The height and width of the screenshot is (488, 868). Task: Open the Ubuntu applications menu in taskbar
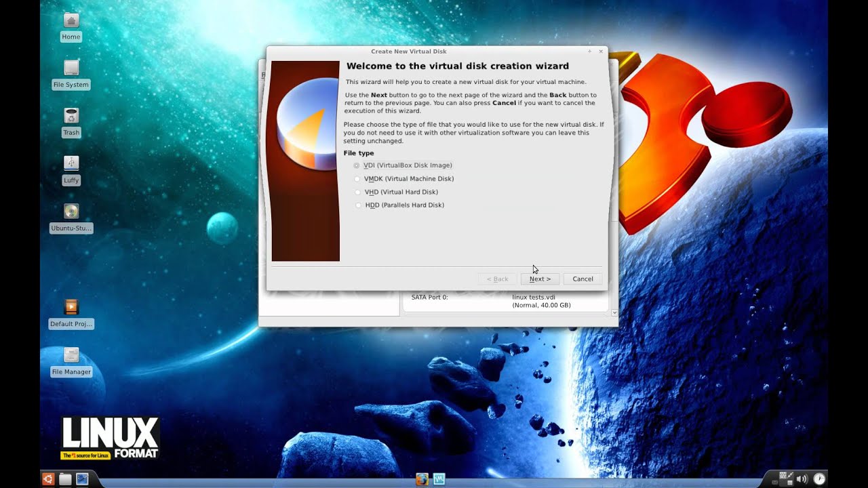(x=48, y=479)
